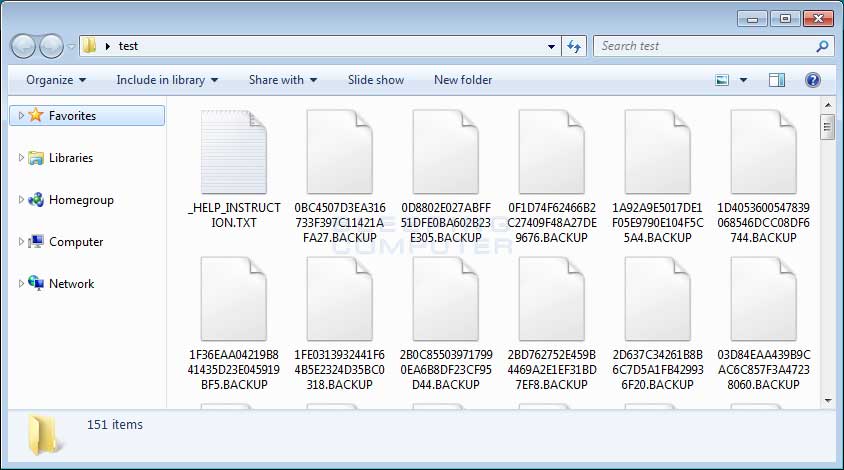This screenshot has width=844, height=470.
Task: Click file name ending BF5.BACKUP
Action: pos(234,369)
